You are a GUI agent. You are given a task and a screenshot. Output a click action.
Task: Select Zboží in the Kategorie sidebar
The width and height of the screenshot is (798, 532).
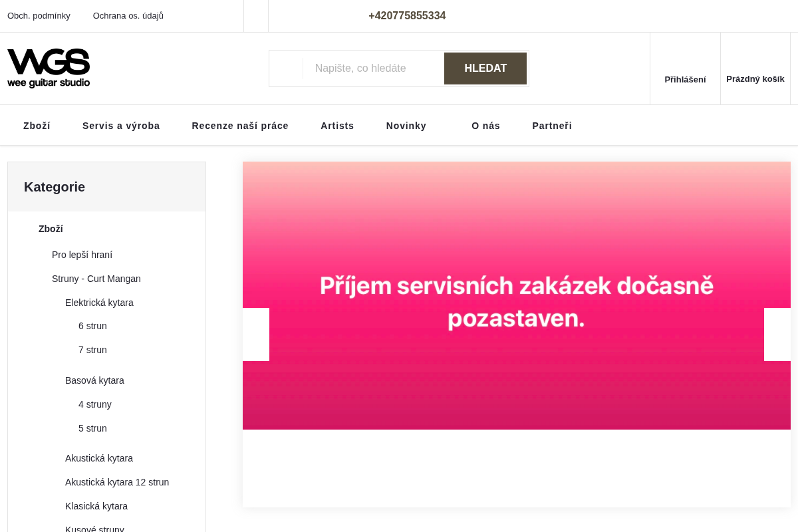51,229
